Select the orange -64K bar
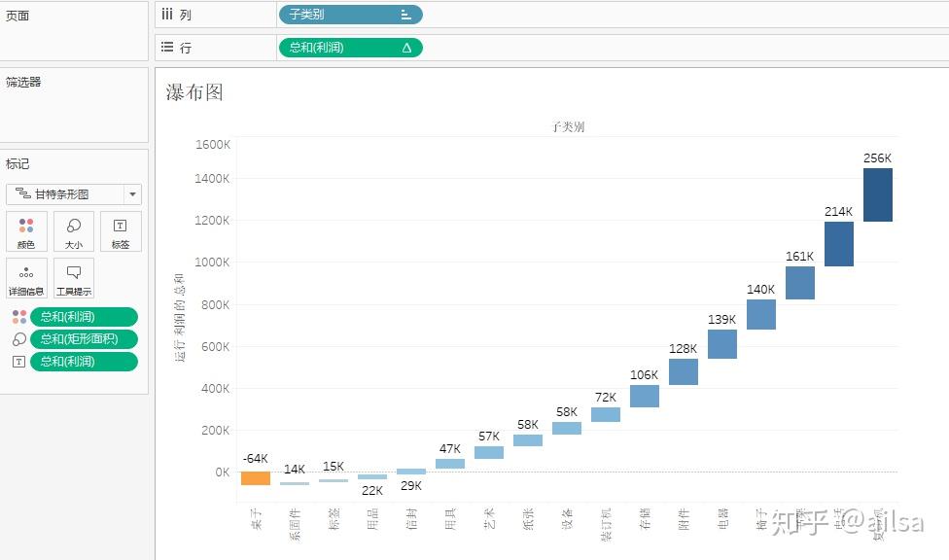Image resolution: width=949 pixels, height=560 pixels. click(256, 477)
